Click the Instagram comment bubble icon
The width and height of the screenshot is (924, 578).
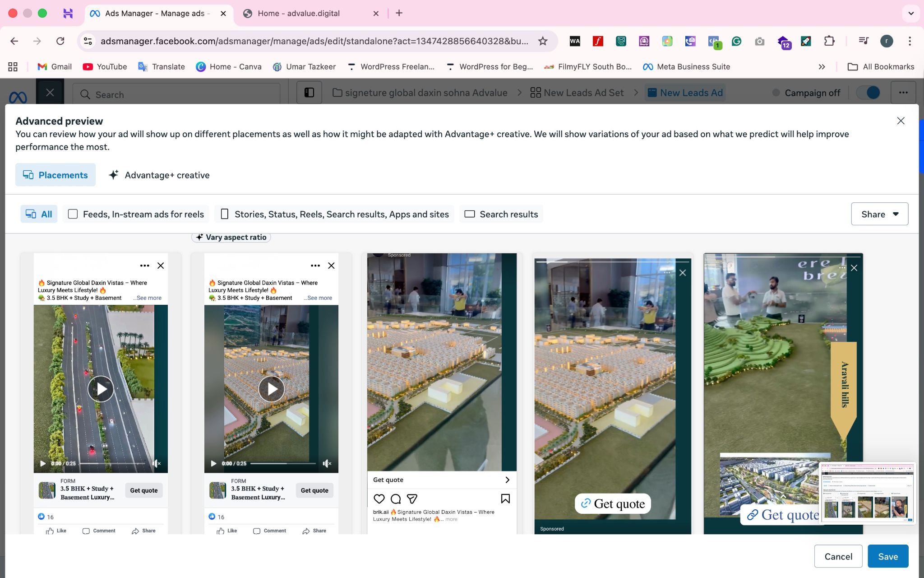tap(396, 499)
